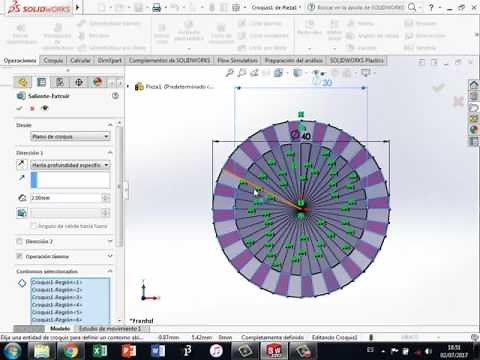Collapse the Dirección 1 section chevron
This screenshot has width=480, height=360.
110,153
